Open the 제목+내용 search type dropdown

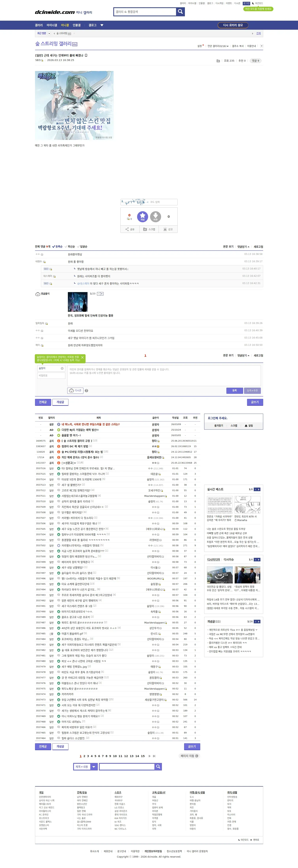point(86,767)
